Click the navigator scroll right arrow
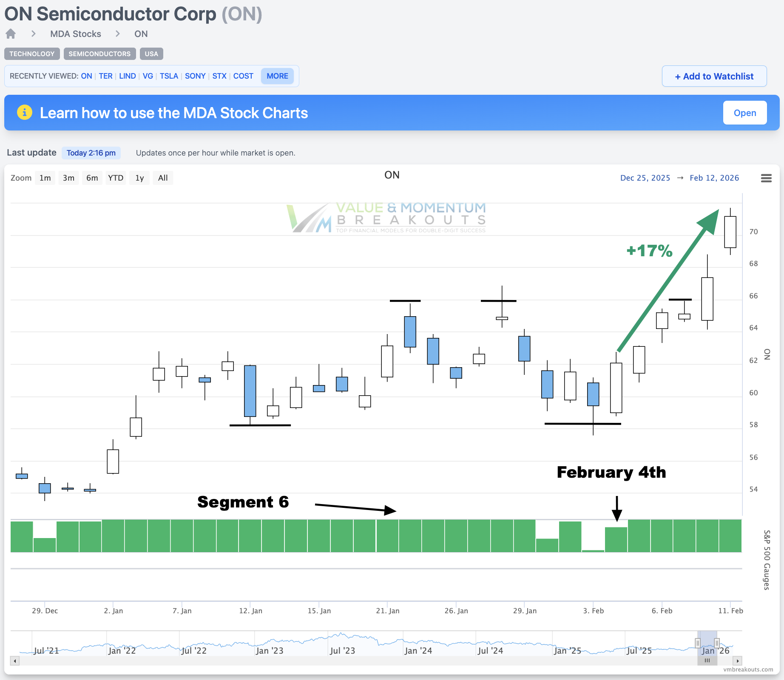The image size is (784, 680). pos(738,661)
